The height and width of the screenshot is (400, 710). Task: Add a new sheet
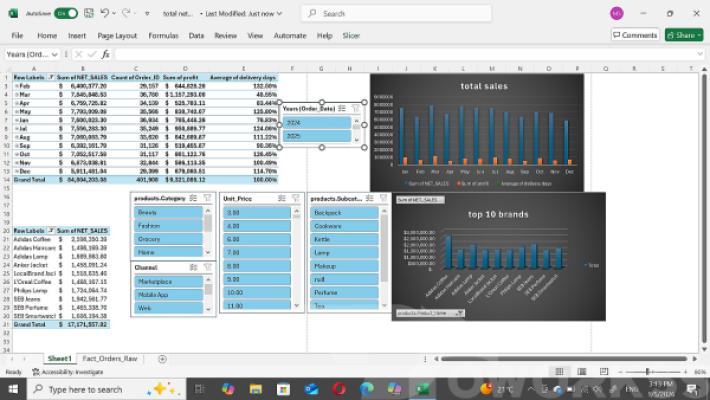pos(162,359)
